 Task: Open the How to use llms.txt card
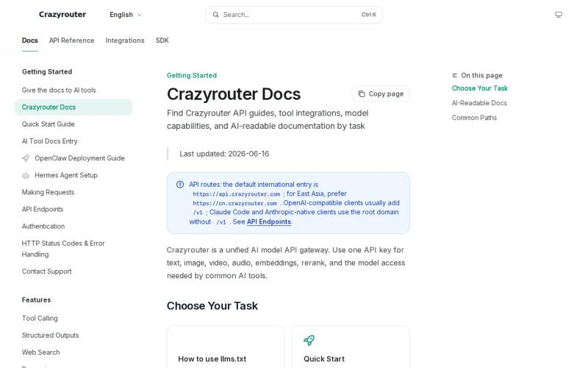pos(226,347)
